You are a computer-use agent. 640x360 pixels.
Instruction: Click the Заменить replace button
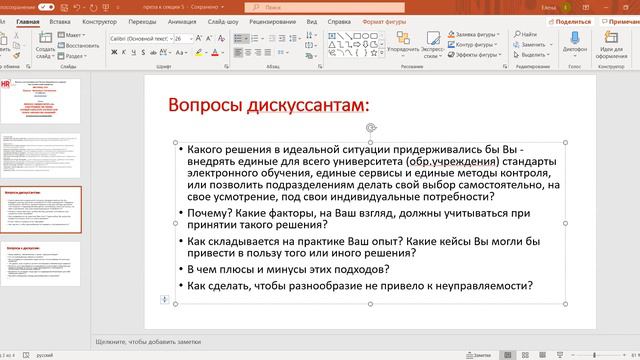[x=533, y=44]
